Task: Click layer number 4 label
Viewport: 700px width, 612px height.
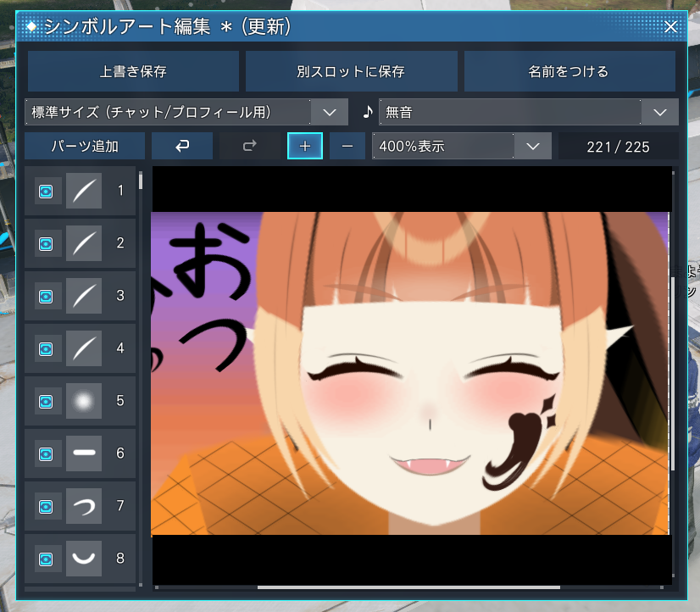Action: [120, 348]
